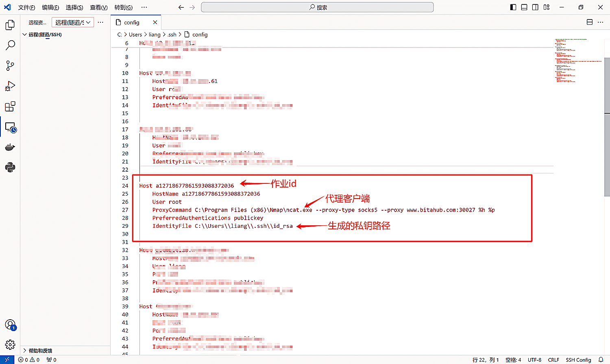Open the remote type dropdown 远程(隧道/SSH)

73,22
